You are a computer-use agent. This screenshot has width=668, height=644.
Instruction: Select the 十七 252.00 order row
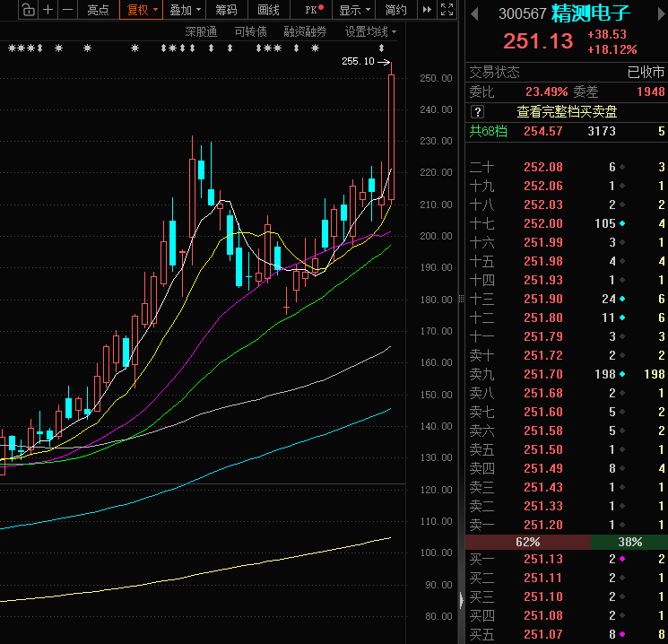pyautogui.click(x=567, y=223)
